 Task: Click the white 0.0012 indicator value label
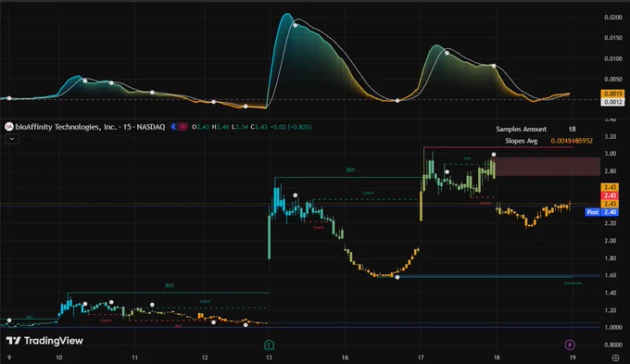pyautogui.click(x=612, y=102)
